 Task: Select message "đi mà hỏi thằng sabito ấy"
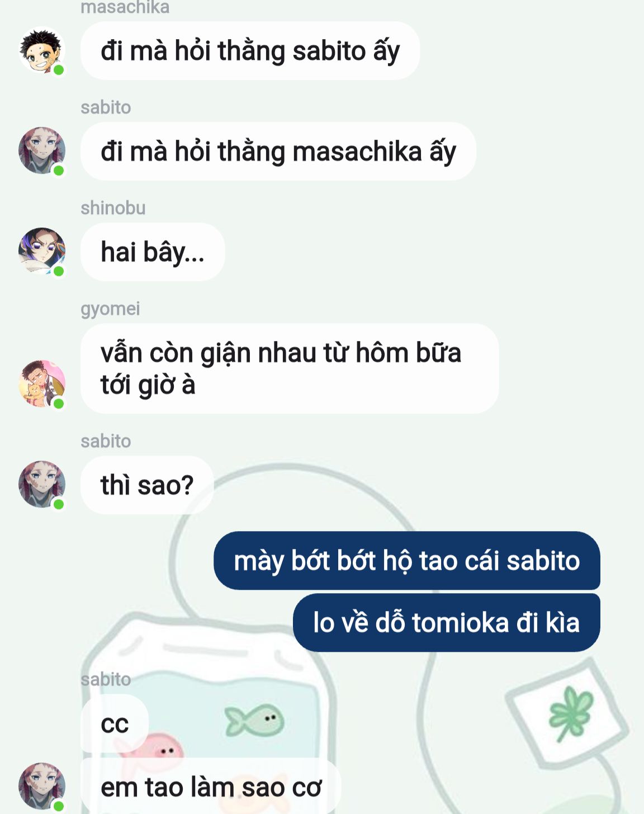[250, 51]
